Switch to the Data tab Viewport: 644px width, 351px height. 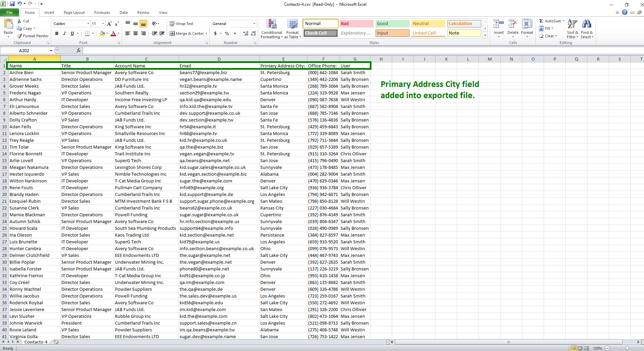pyautogui.click(x=124, y=13)
